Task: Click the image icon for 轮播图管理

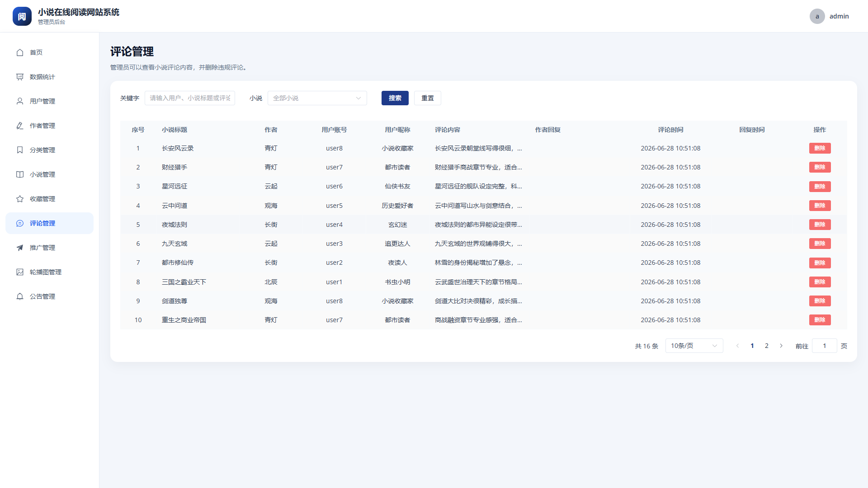Action: 20,272
